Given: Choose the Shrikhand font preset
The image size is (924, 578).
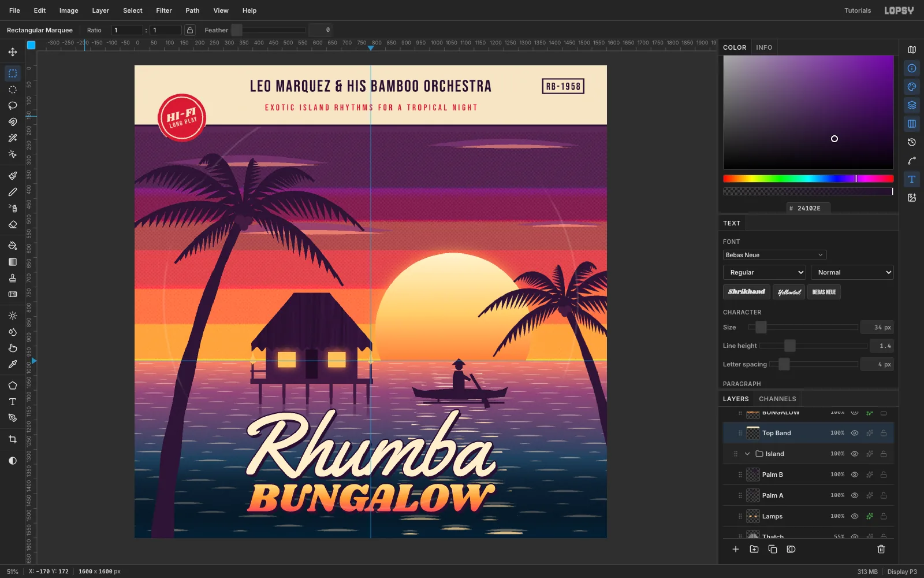Looking at the screenshot, I should [746, 292].
